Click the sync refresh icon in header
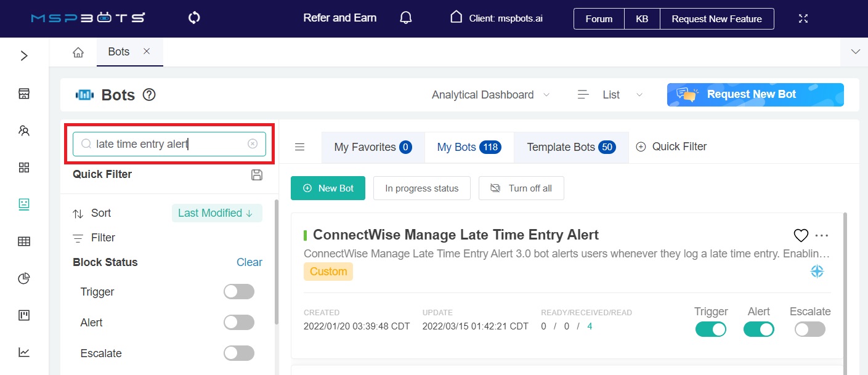This screenshot has width=868, height=375. tap(194, 18)
